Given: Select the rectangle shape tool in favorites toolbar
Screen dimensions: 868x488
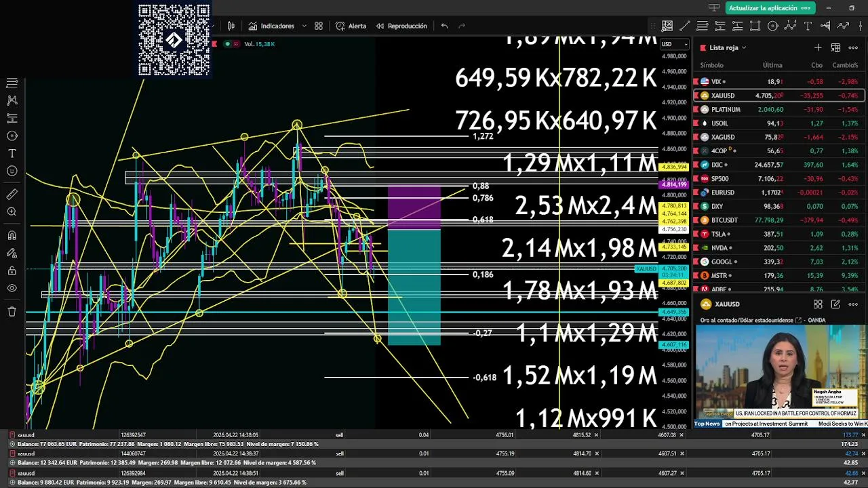Looking at the screenshot, I should point(755,26).
